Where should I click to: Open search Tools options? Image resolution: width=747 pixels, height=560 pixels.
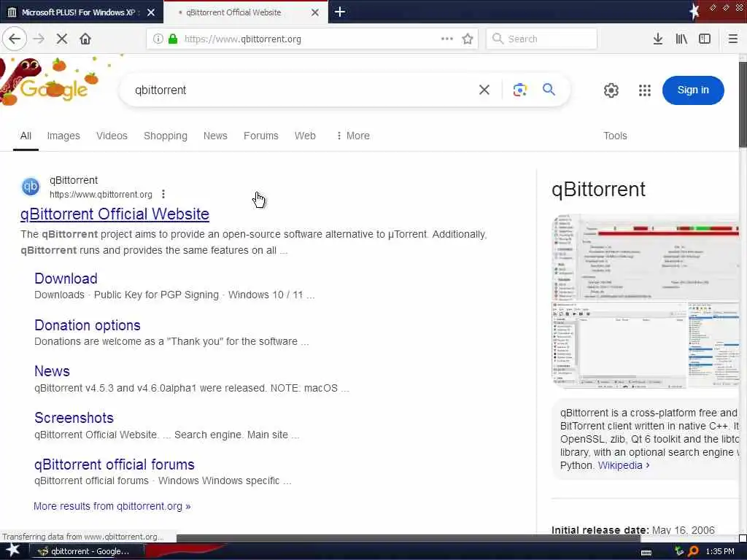(x=615, y=136)
